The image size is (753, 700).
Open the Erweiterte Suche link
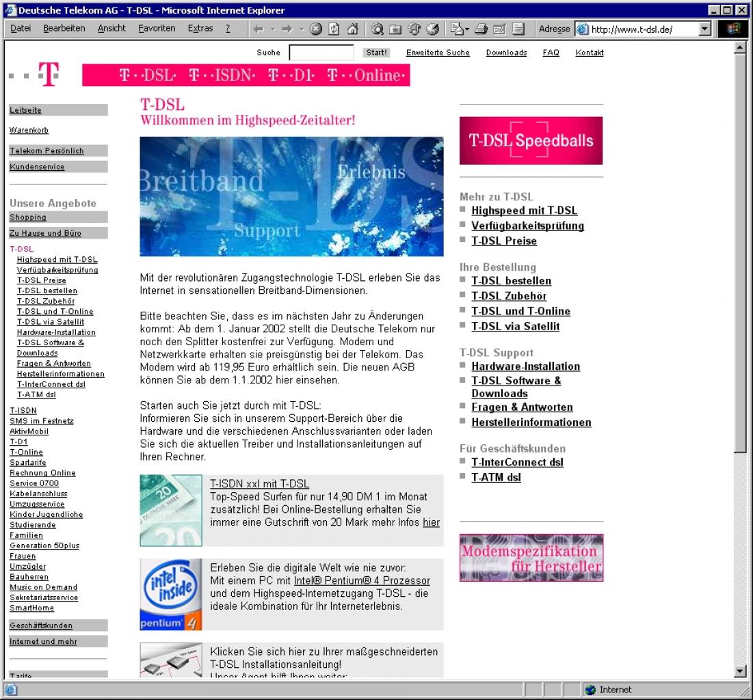point(438,53)
